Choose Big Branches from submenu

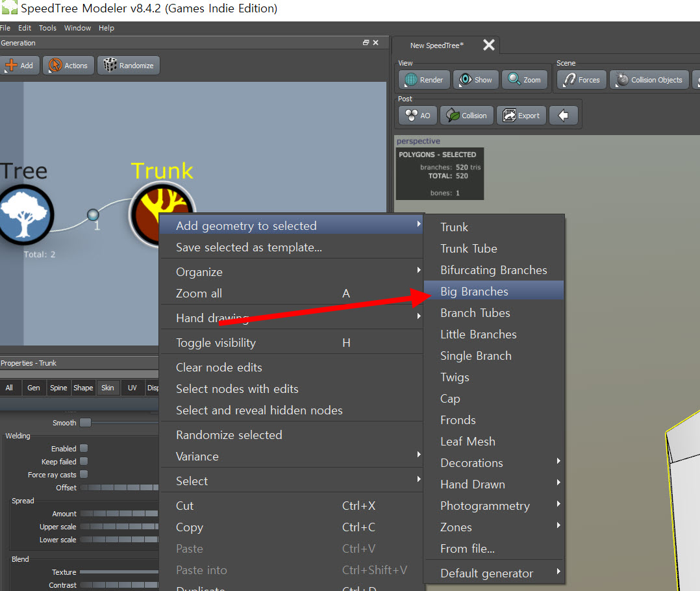pyautogui.click(x=494, y=292)
